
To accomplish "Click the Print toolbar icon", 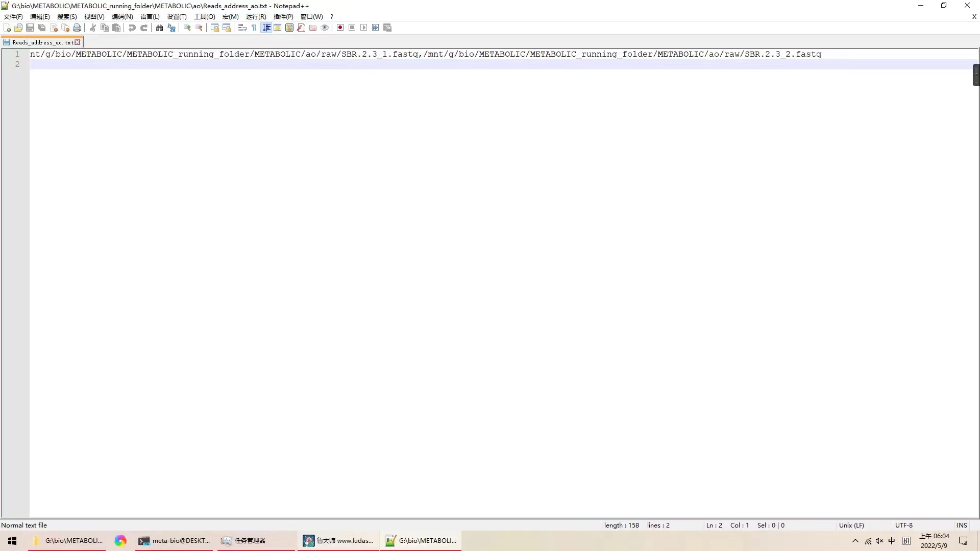I will click(77, 28).
